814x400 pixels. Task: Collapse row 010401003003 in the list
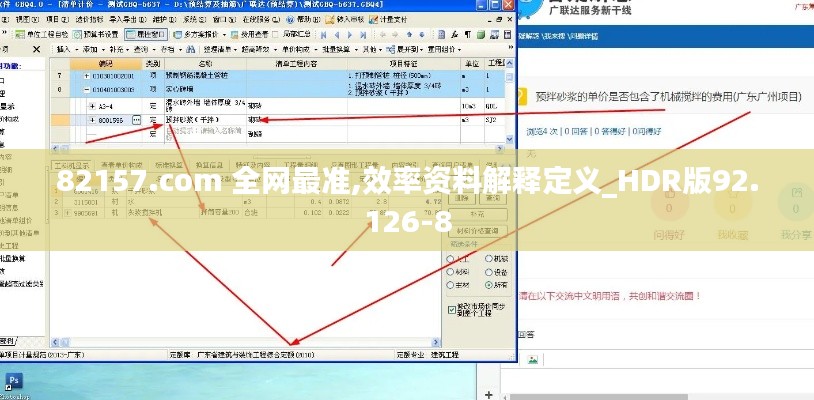pyautogui.click(x=86, y=89)
